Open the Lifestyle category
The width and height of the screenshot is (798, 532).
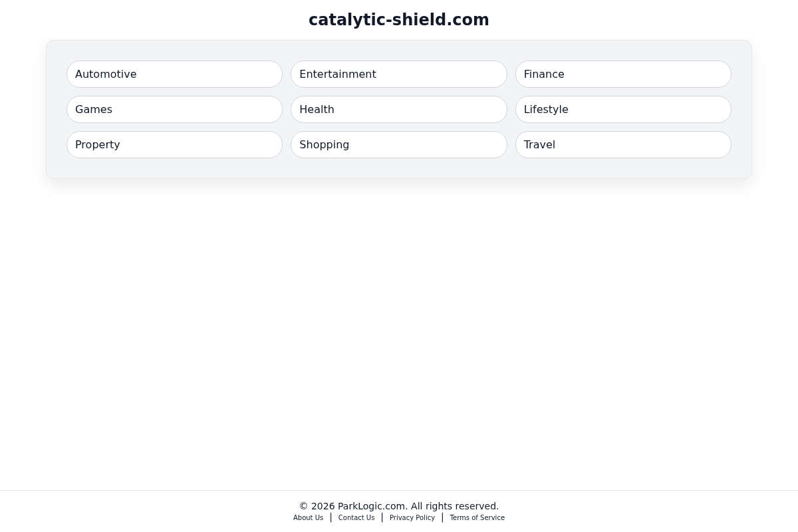[x=623, y=109]
